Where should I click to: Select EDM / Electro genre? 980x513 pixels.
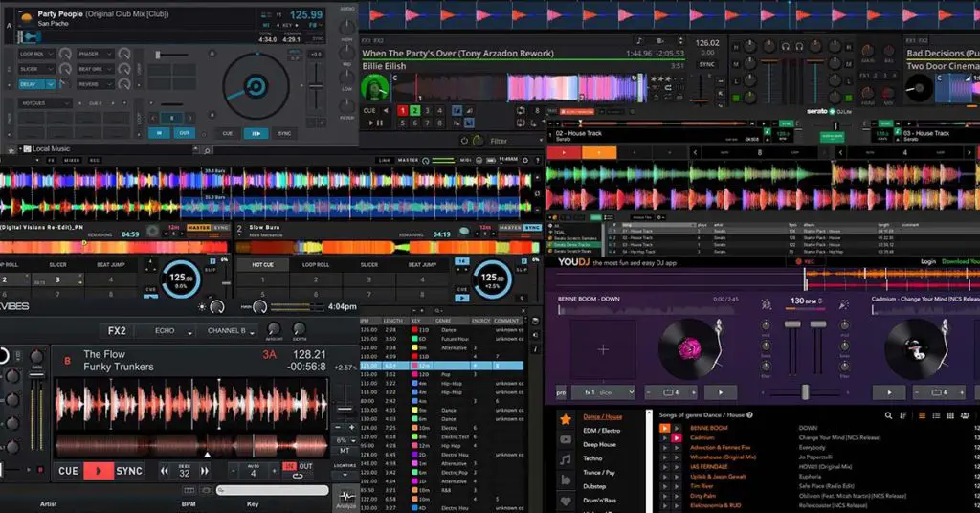601,431
